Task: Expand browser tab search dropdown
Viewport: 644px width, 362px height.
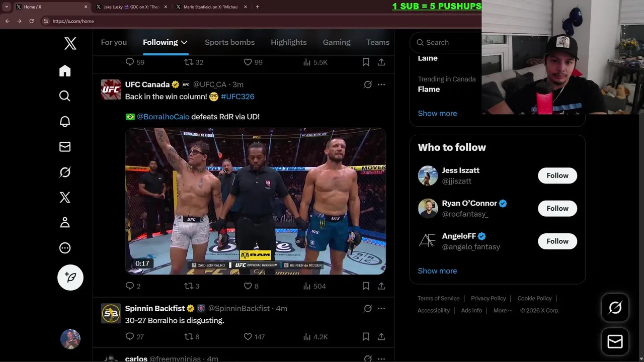Action: tap(7, 7)
